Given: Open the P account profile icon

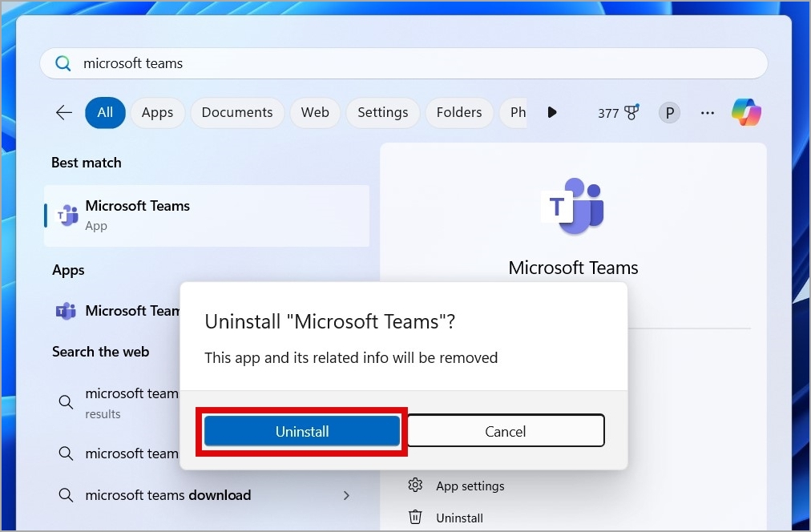Looking at the screenshot, I should coord(669,113).
